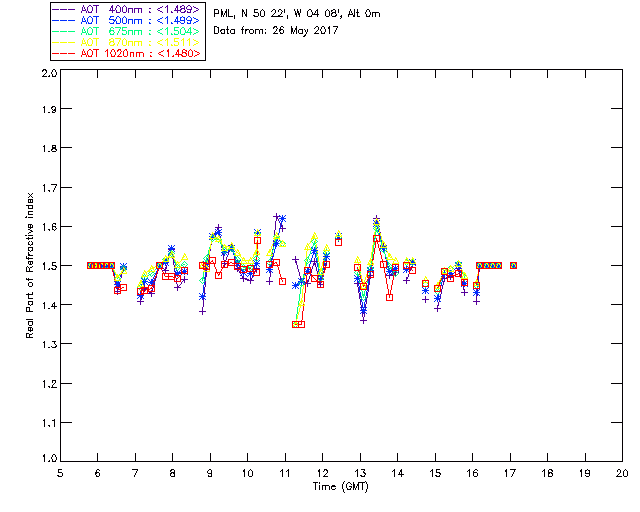640x512 pixels.
Task: Click the 'Data from: 26 May 2017' label
Action: [276, 31]
